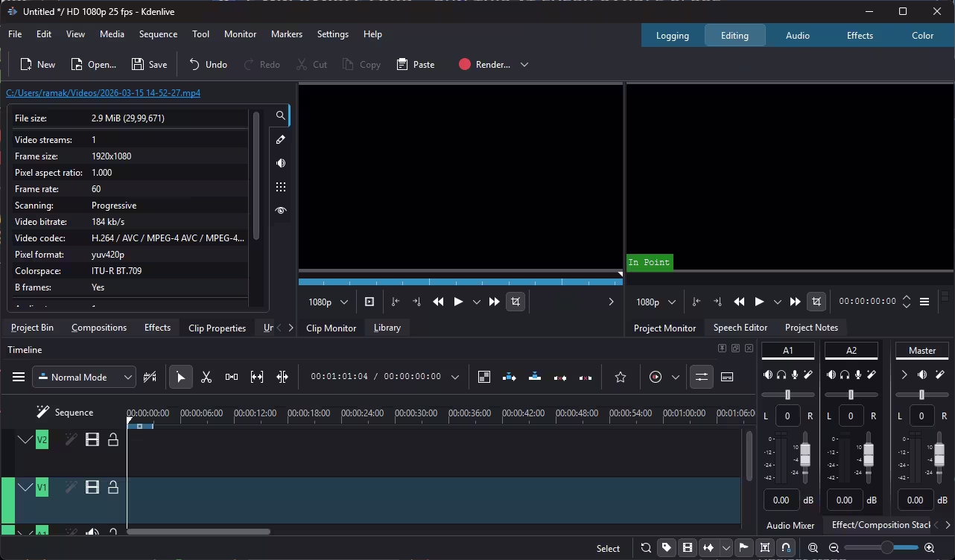Click the zoom in magnifier in status bar

(929, 548)
